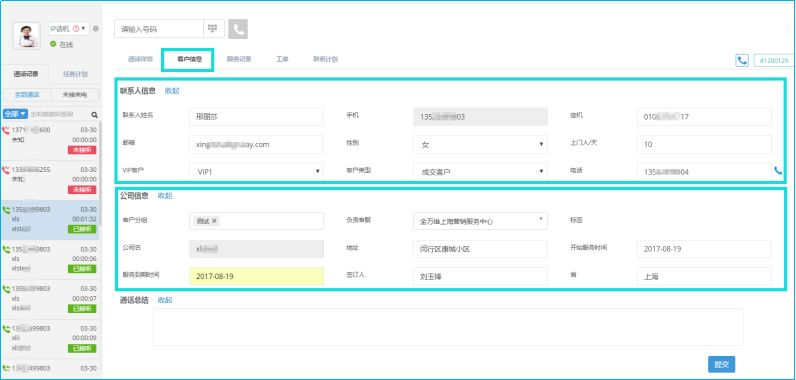This screenshot has width=796, height=380.
Task: Open the 联系计划 tab
Action: click(x=325, y=59)
